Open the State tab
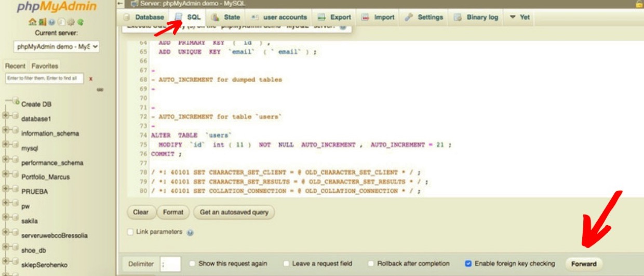Screen dimensions: 644x276 pos(226,17)
